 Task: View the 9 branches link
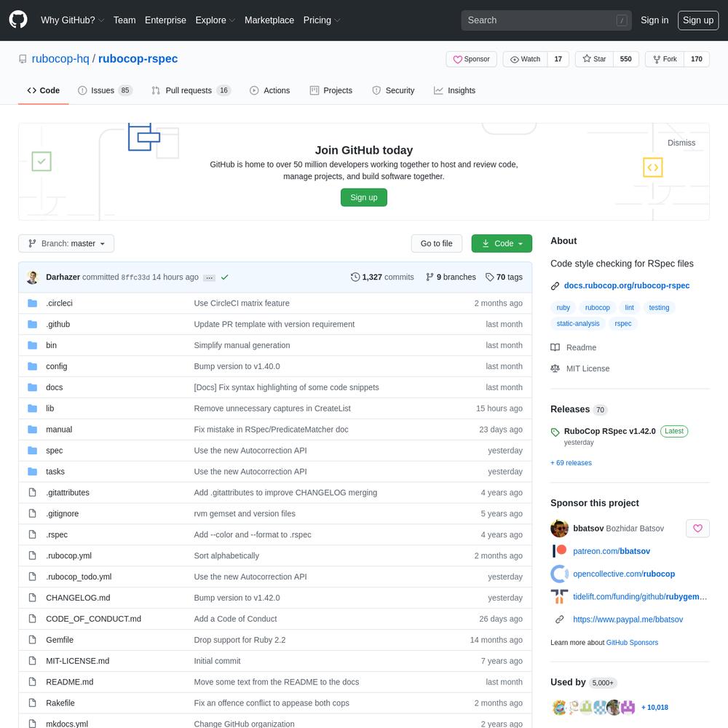point(451,277)
